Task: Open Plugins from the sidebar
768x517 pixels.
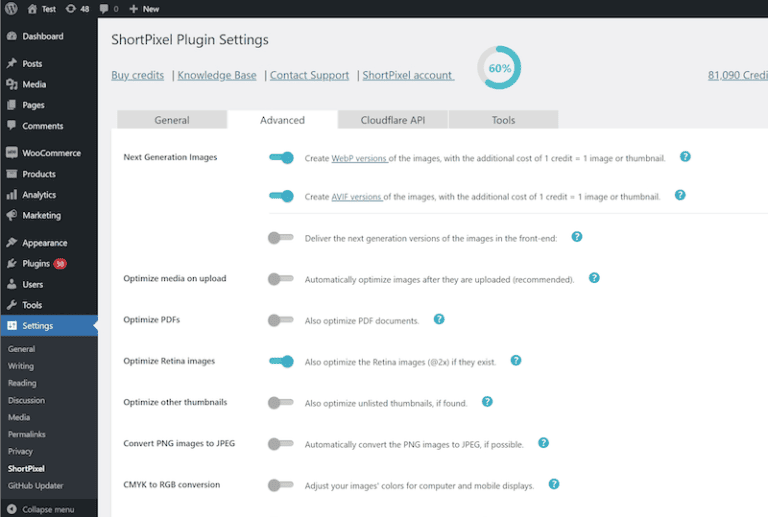Action: coord(36,263)
